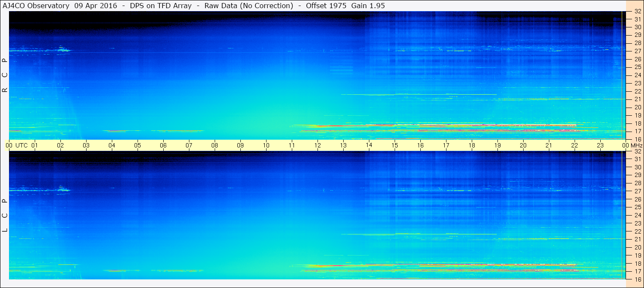644x288 pixels.
Task: Select the 02 hour mark on time axis
Action: coord(60,145)
